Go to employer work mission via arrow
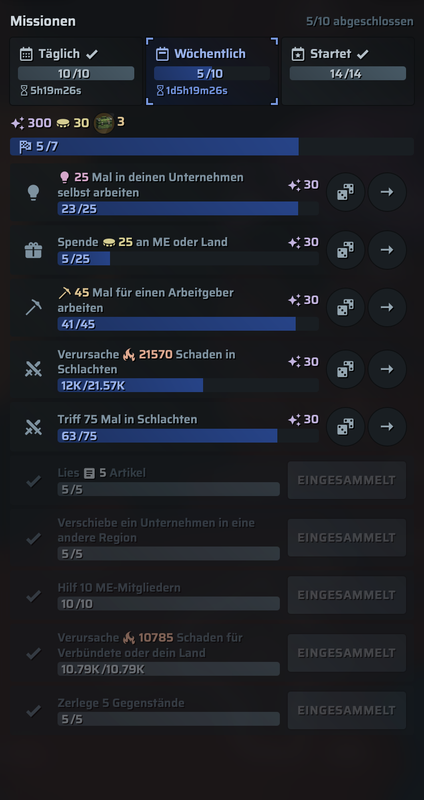The image size is (424, 800). point(387,307)
